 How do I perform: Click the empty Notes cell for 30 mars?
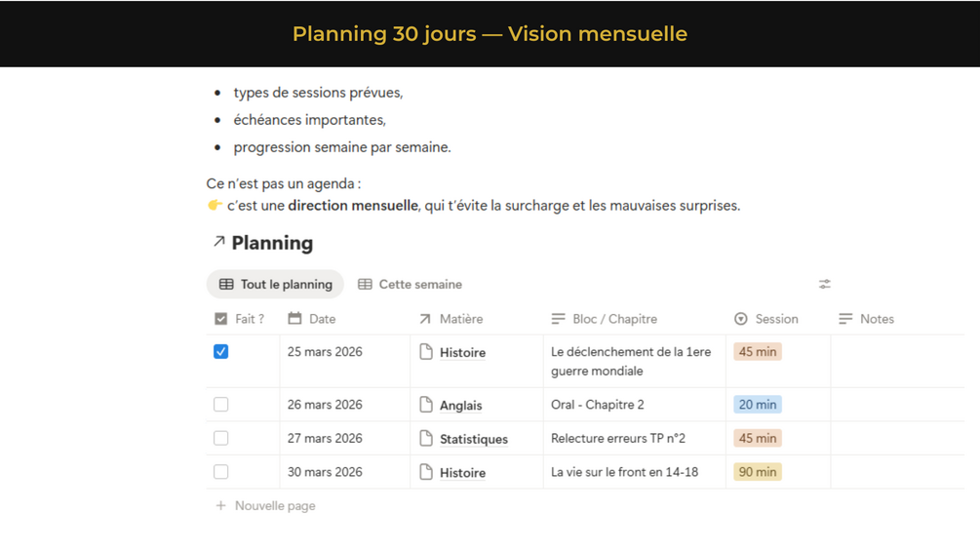click(897, 472)
